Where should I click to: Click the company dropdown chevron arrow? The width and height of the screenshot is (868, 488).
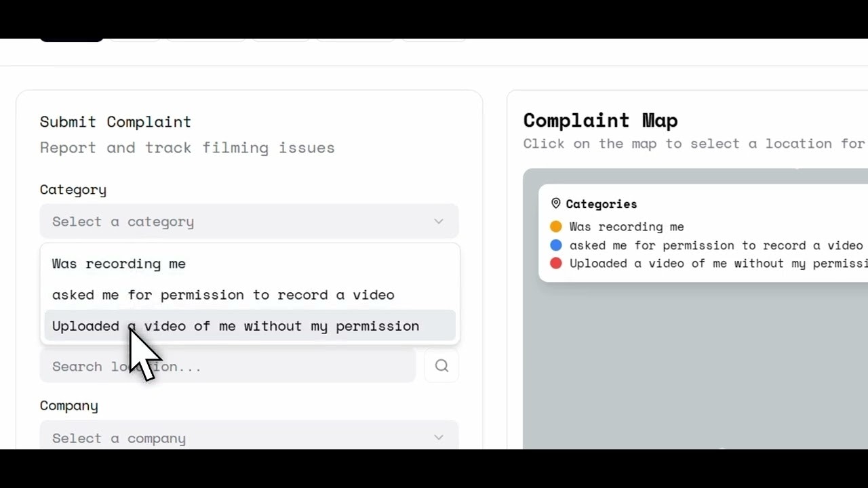tap(439, 438)
